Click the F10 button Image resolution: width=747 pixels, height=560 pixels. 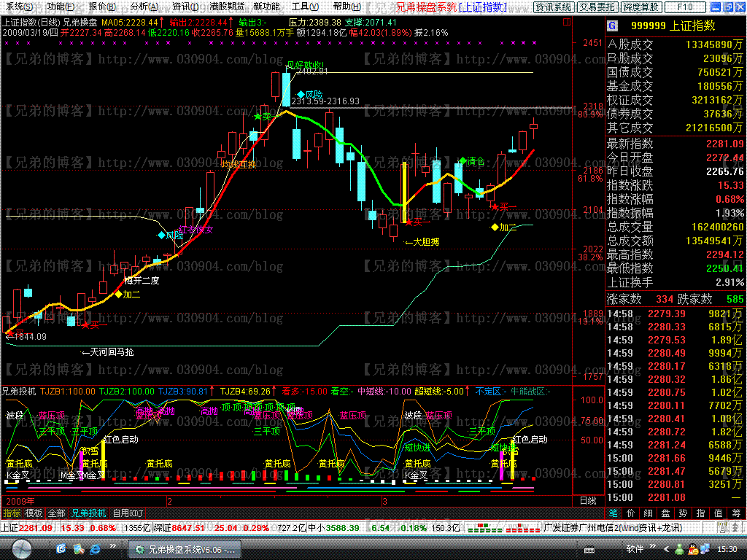685,7
